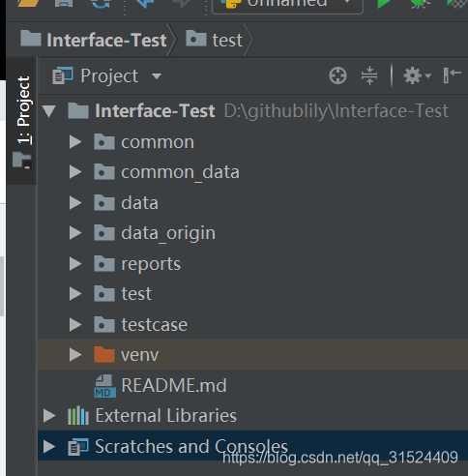Expand the reports folder arrow
Viewport: 468px width, 476px height.
[75, 264]
